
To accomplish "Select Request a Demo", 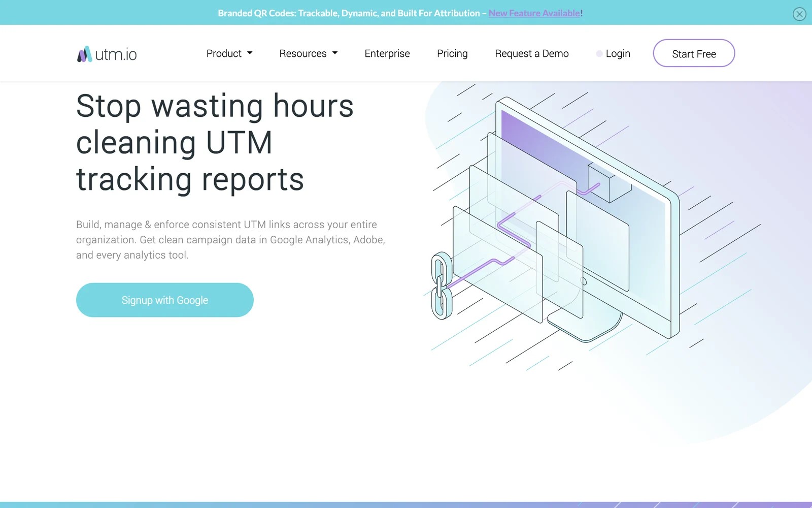I will coord(532,53).
